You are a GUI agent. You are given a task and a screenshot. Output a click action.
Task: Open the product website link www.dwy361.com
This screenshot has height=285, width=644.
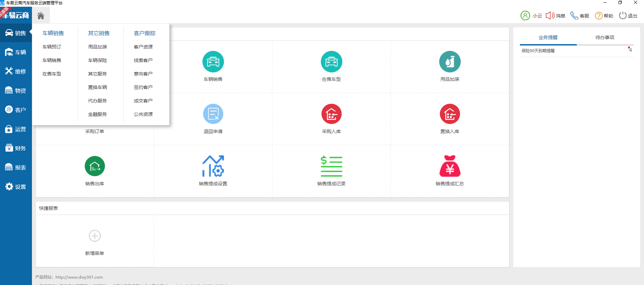point(79,277)
